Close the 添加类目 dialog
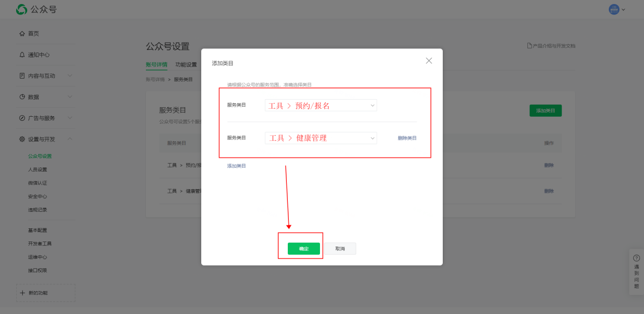The width and height of the screenshot is (644, 314). pos(429,61)
